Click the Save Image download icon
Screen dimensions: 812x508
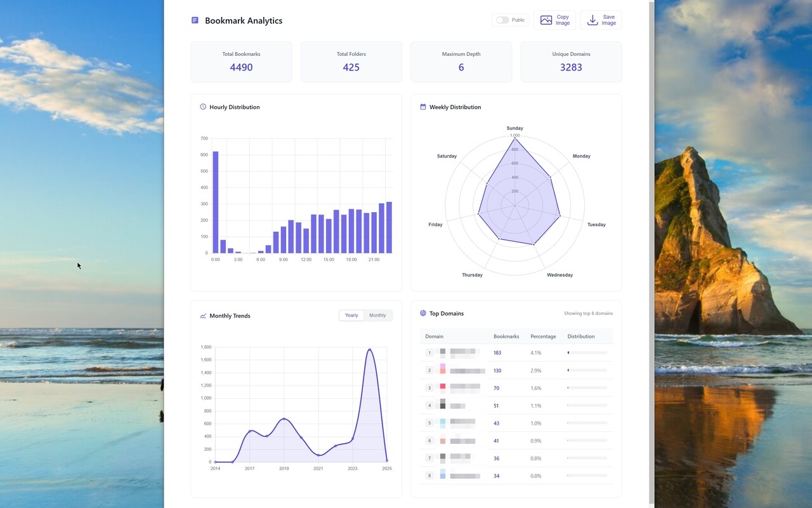pos(593,20)
